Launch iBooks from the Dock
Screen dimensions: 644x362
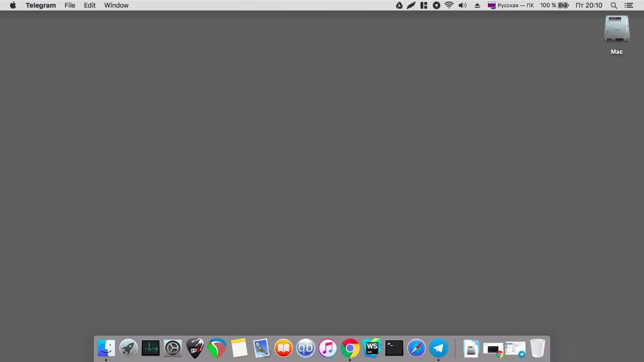coord(283,348)
